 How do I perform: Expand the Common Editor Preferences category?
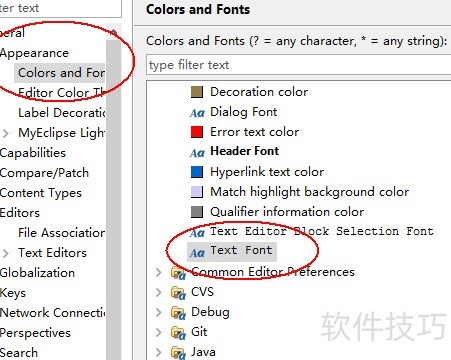click(159, 273)
